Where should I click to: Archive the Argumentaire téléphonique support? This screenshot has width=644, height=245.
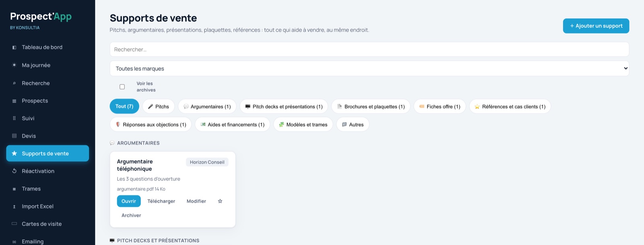click(131, 215)
